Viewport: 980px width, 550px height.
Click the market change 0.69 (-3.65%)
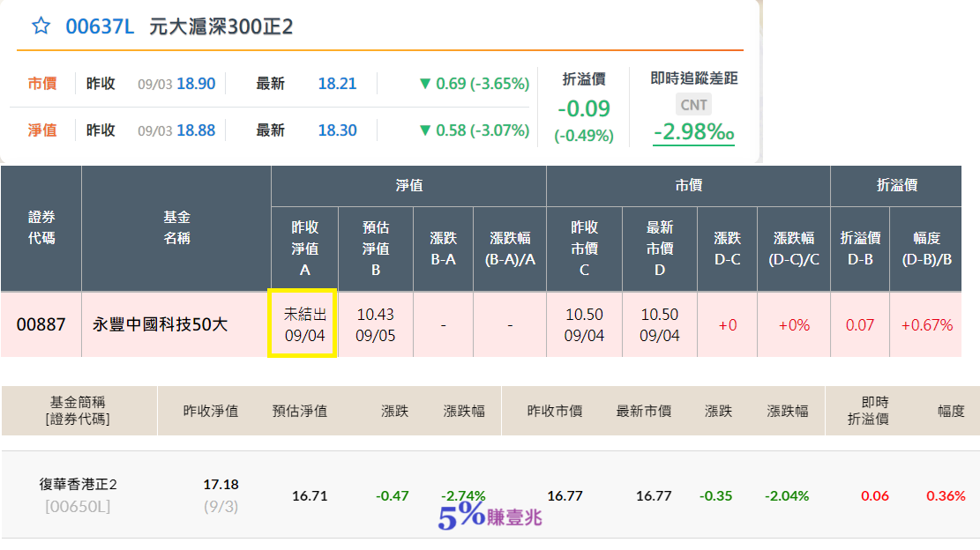pos(475,84)
